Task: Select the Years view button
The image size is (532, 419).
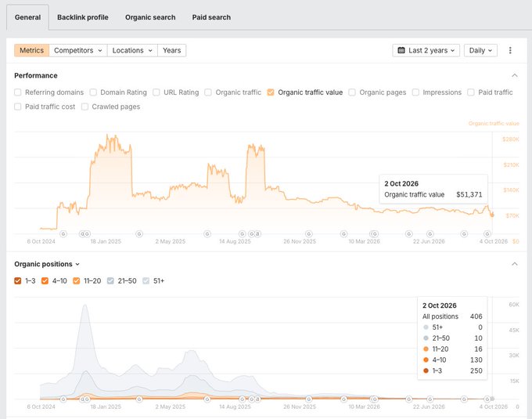Action: coord(171,50)
